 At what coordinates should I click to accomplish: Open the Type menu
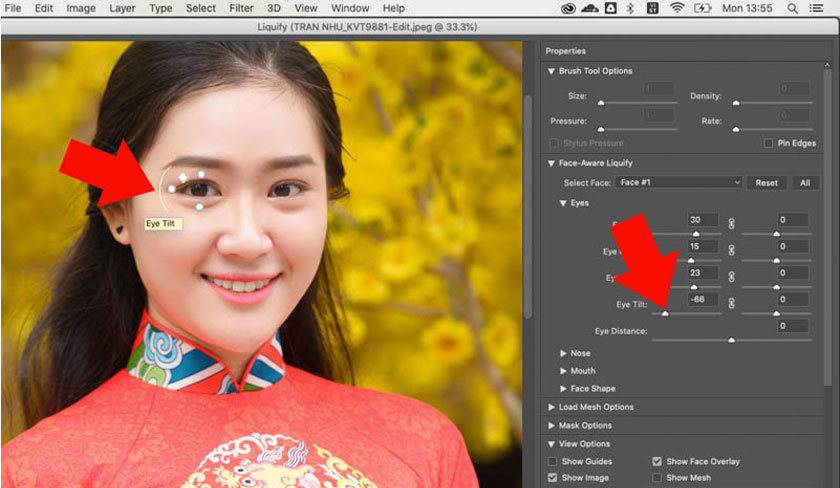tap(161, 8)
